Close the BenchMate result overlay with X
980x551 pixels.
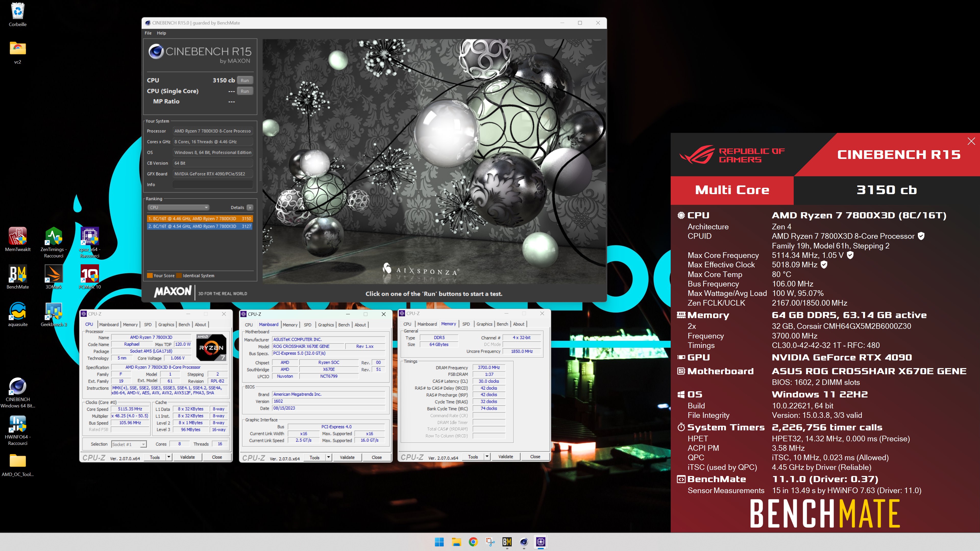(971, 142)
